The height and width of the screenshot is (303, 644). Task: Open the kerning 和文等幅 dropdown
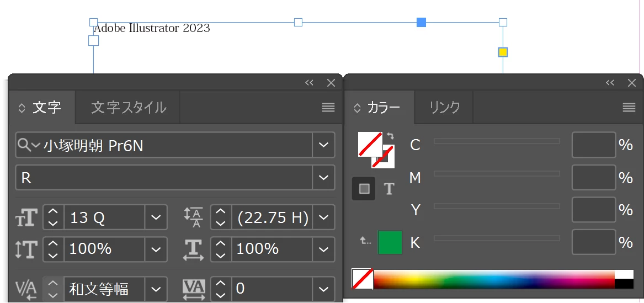[156, 289]
